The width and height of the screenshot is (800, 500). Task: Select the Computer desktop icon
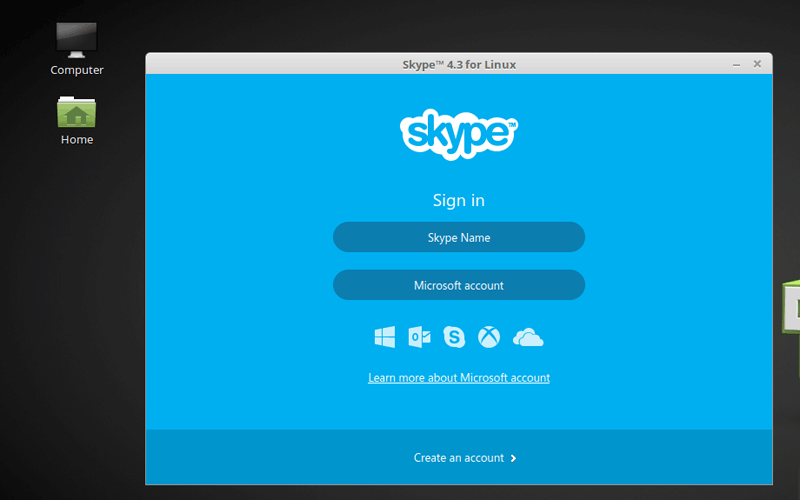click(x=77, y=49)
